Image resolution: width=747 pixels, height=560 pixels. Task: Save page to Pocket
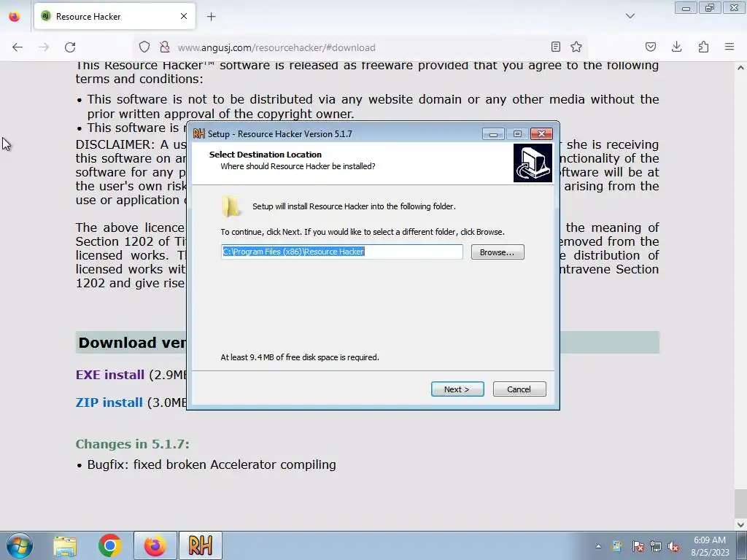tap(650, 47)
